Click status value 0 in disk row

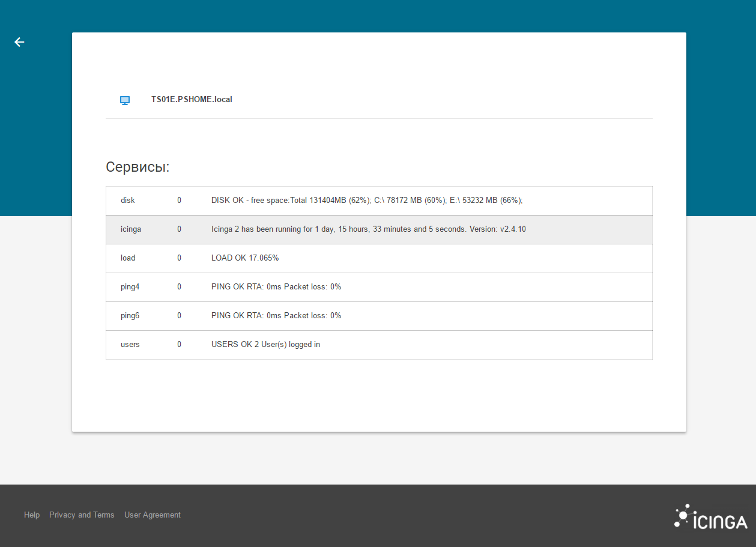pos(179,201)
